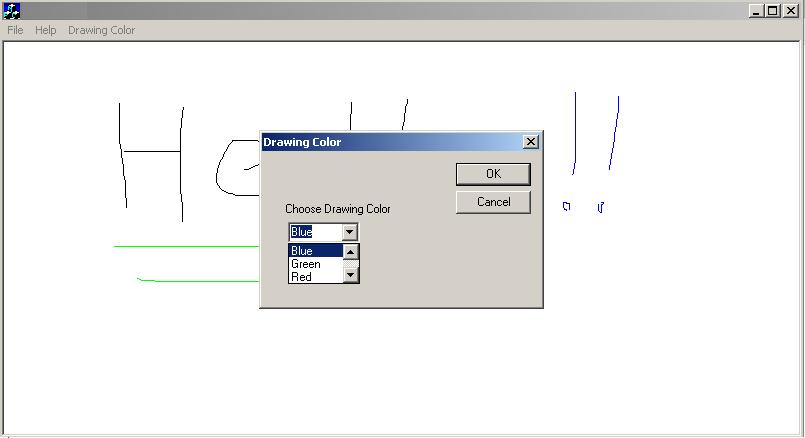Screen dimensions: 805x438
Task: Click the application icon in the title bar
Action: point(12,11)
